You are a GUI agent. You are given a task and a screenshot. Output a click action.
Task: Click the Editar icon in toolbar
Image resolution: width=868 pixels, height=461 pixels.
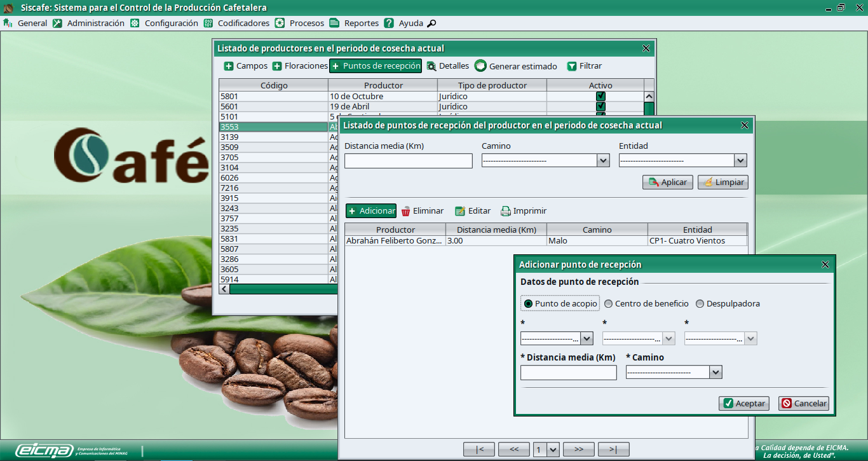pos(460,211)
